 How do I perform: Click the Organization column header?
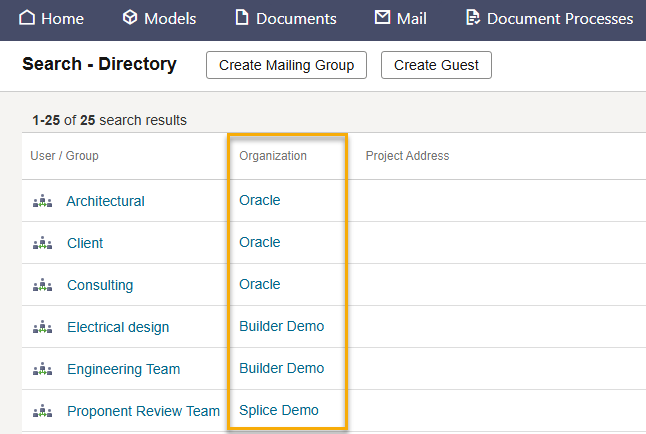[x=273, y=156]
